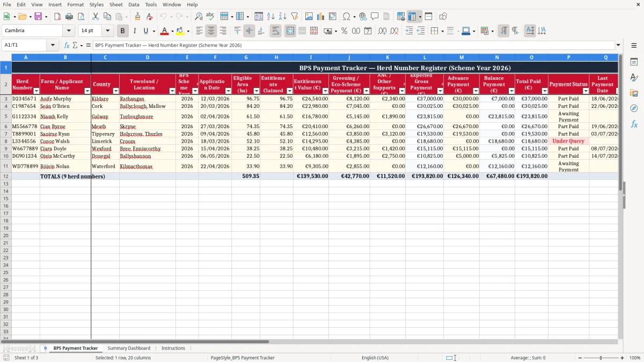Image resolution: width=644 pixels, height=362 pixels.
Task: Toggle Merge and Center Cells
Action: point(290,31)
